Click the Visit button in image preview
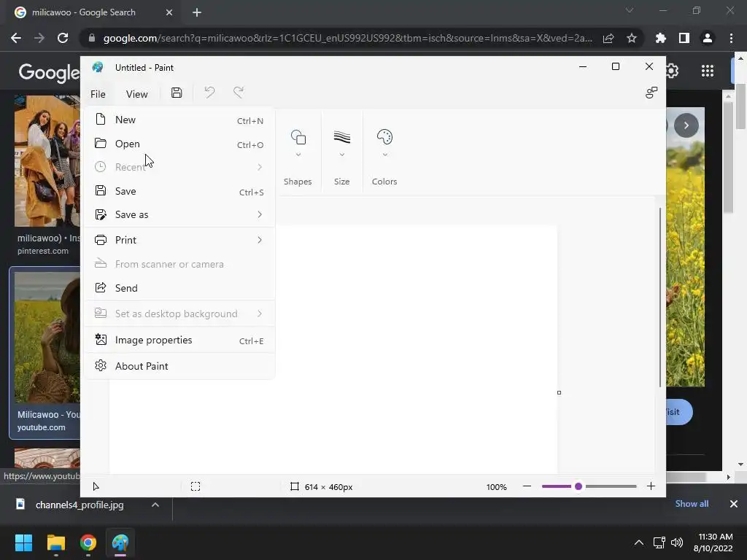Image resolution: width=747 pixels, height=560 pixels. coord(679,412)
